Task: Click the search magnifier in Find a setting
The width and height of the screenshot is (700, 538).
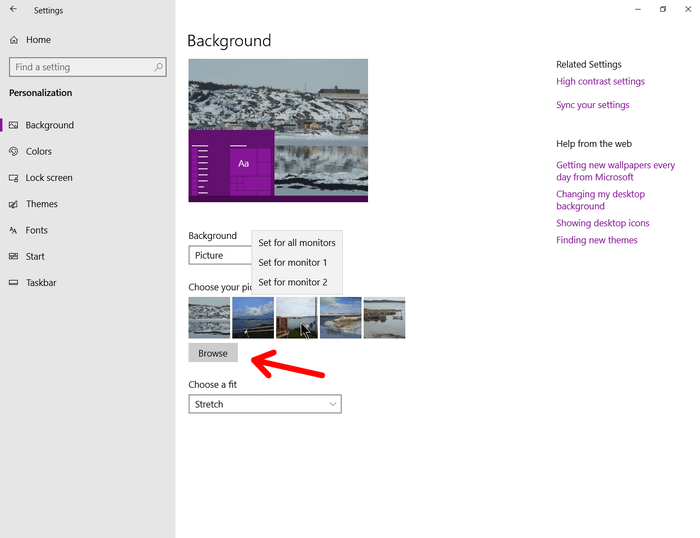Action: (158, 67)
